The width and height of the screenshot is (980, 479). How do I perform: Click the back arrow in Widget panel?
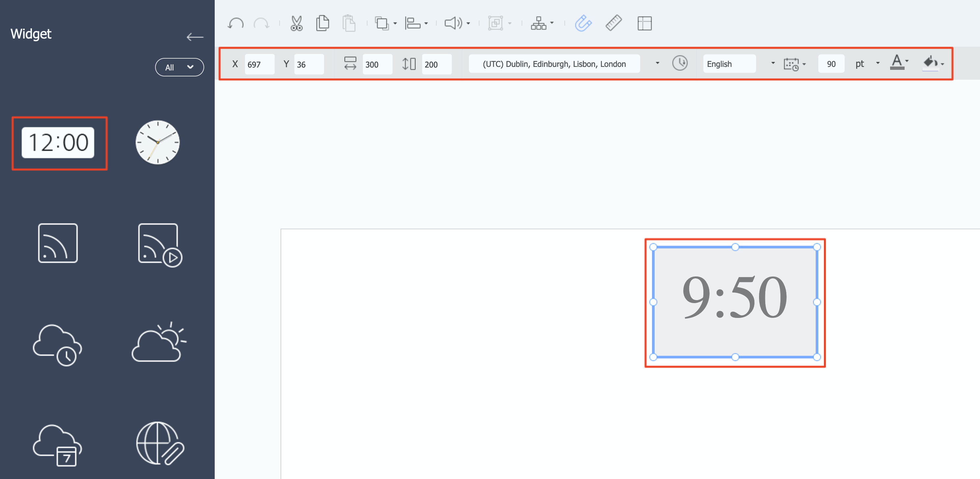pos(195,37)
